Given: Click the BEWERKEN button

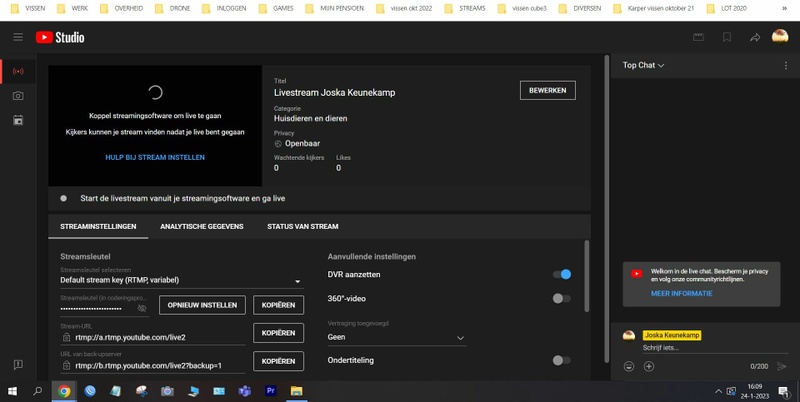Looking at the screenshot, I should pyautogui.click(x=547, y=90).
